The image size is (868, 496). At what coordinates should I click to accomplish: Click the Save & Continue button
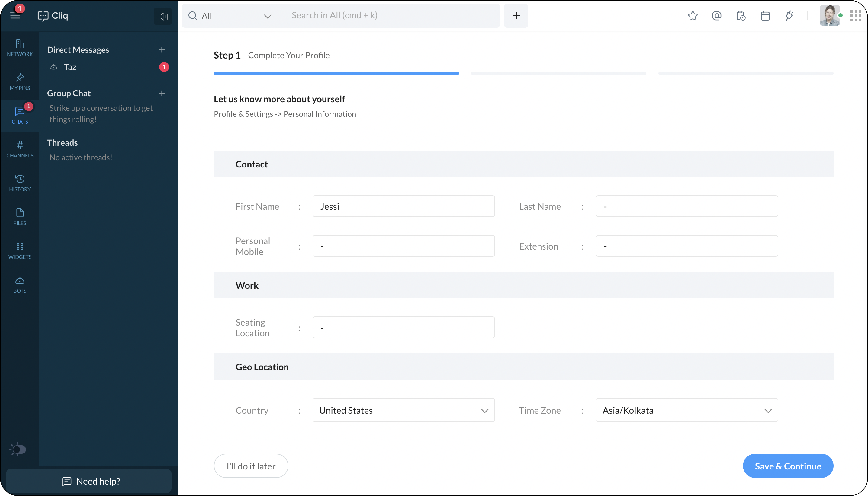point(788,466)
